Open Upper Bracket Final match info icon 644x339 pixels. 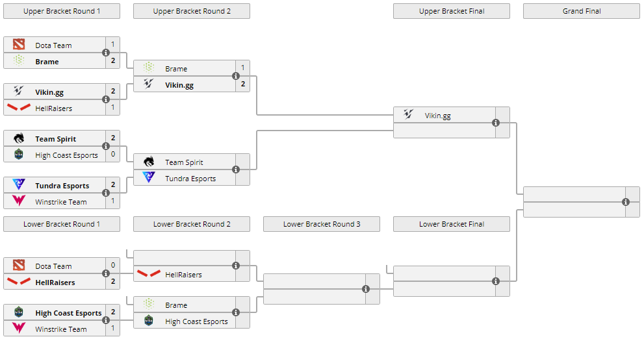tap(496, 123)
